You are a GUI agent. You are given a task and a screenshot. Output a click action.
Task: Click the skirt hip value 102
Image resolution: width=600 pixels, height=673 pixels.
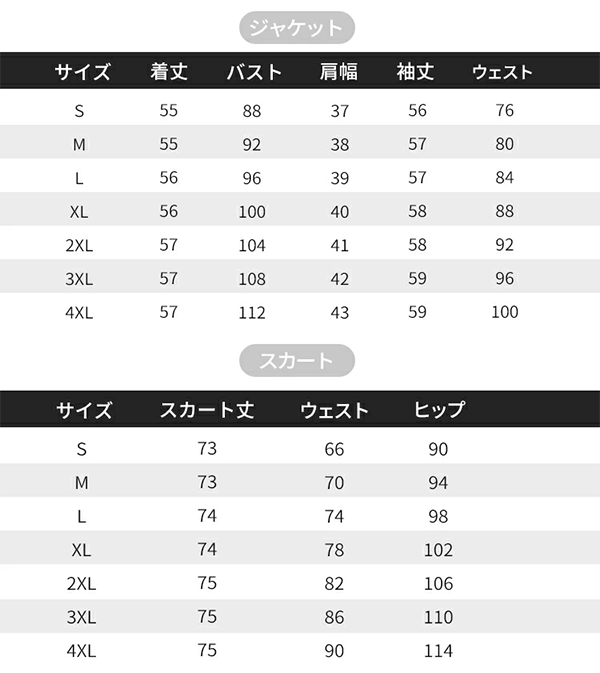(x=438, y=550)
